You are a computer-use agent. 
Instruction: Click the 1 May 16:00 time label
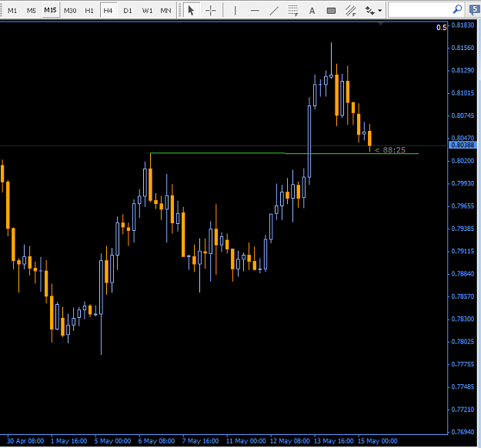coord(68,441)
